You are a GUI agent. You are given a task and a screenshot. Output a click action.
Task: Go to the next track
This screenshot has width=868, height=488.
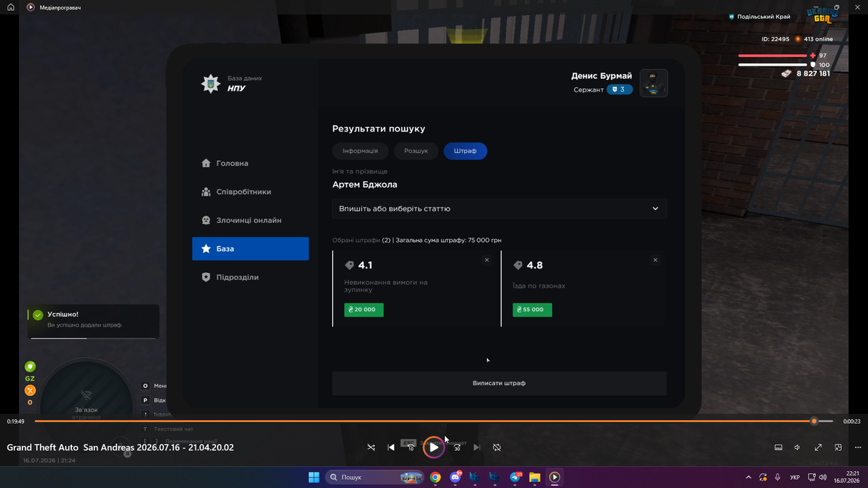click(477, 447)
